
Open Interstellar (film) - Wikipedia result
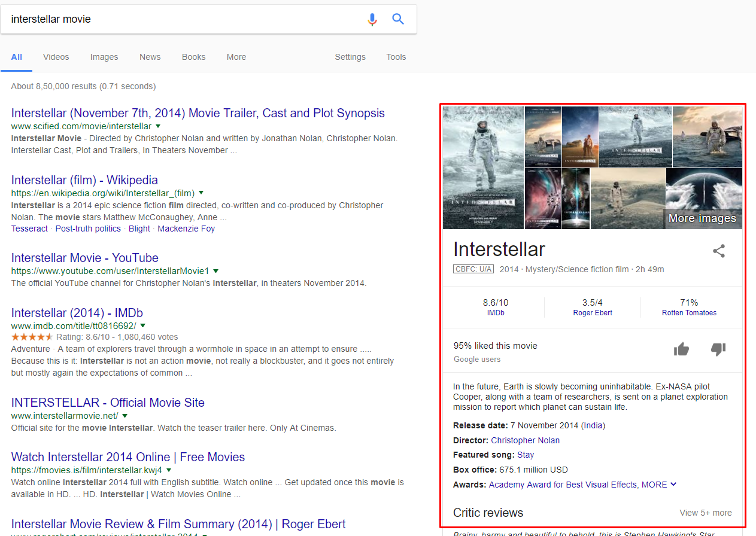click(x=84, y=180)
